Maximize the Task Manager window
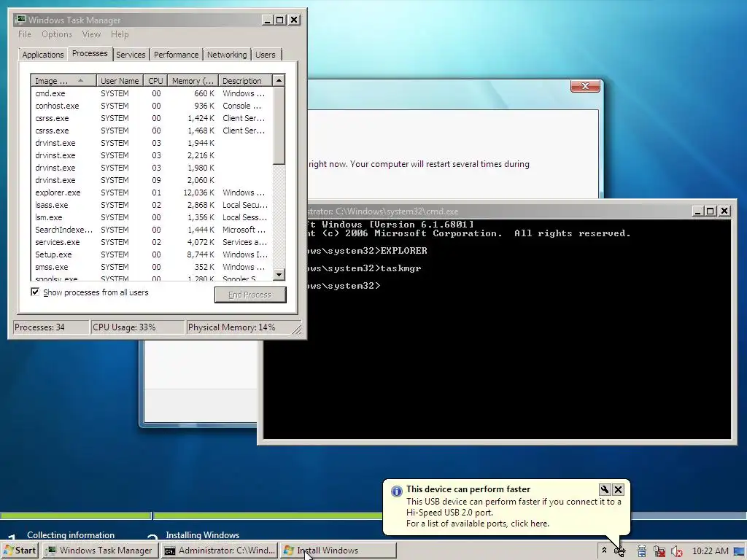Viewport: 747px width, 560px height. pos(280,20)
